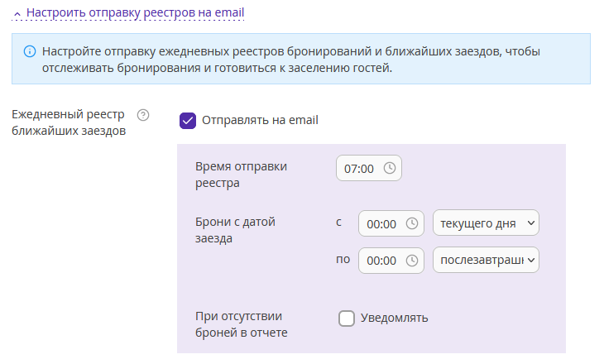
Task: Click the 'Время отправки реестра' label
Action: pyautogui.click(x=241, y=175)
